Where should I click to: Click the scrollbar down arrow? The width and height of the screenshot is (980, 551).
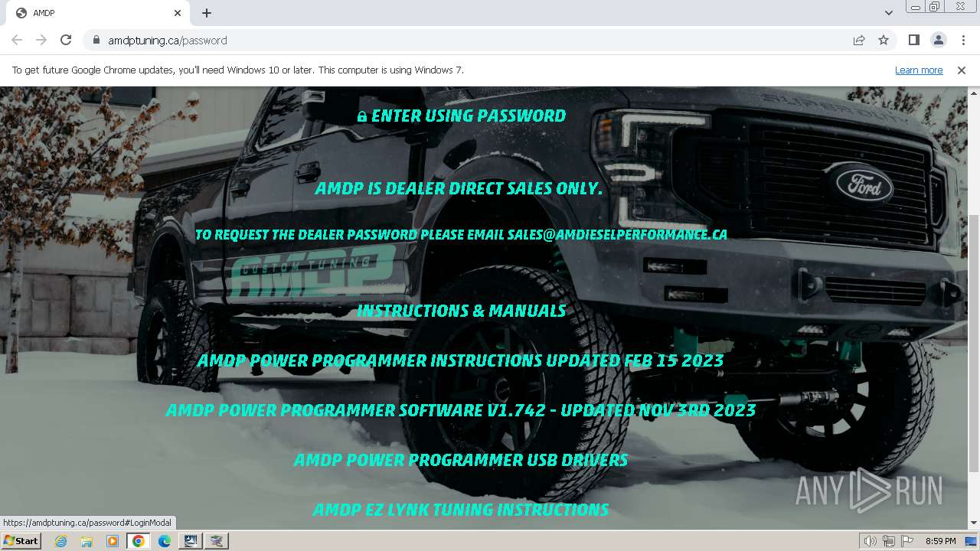click(x=974, y=523)
